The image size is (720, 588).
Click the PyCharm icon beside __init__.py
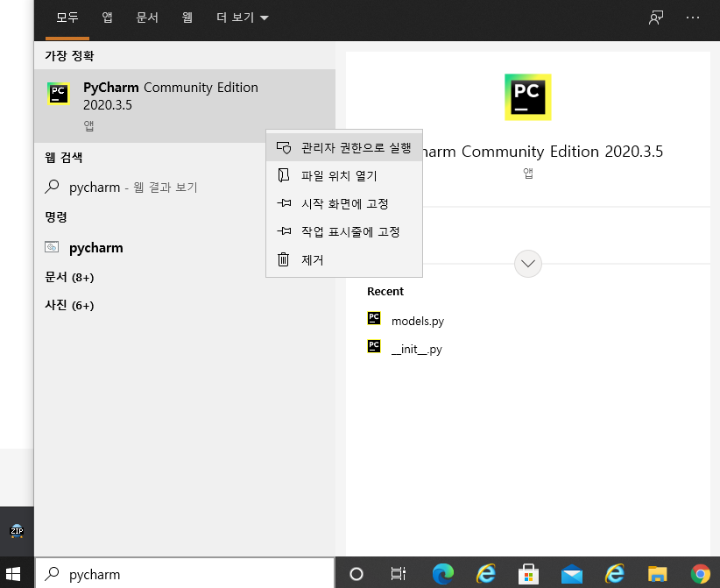coord(374,346)
